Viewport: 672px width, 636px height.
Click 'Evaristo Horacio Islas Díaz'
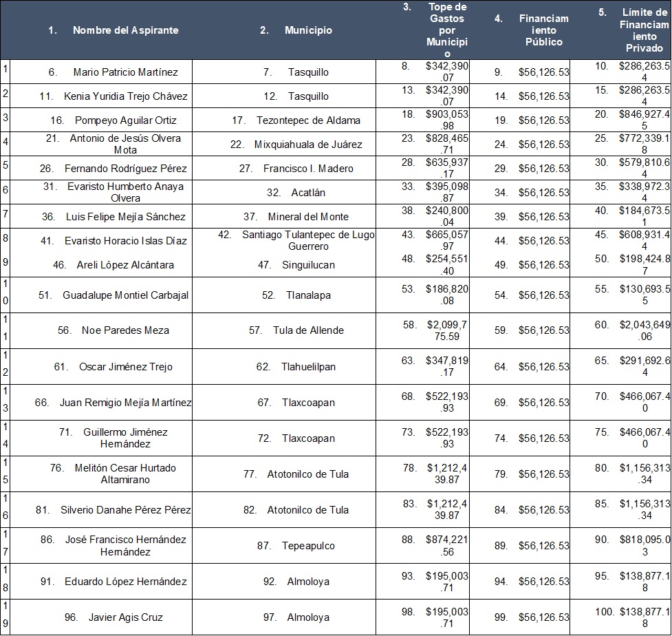pyautogui.click(x=126, y=241)
